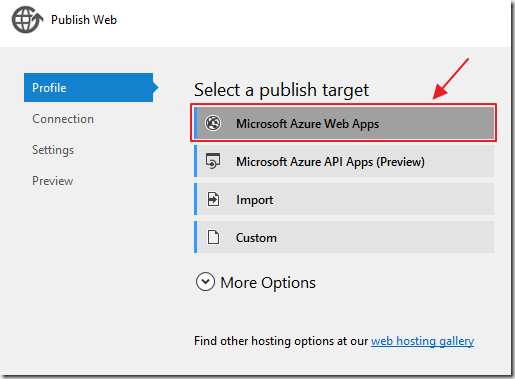515x379 pixels.
Task: Select the Import publish target
Action: pyautogui.click(x=344, y=199)
